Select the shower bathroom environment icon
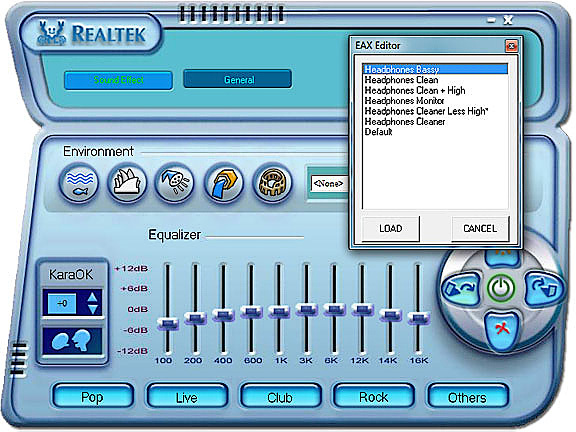Screen dimensions: 576x432 [174, 183]
